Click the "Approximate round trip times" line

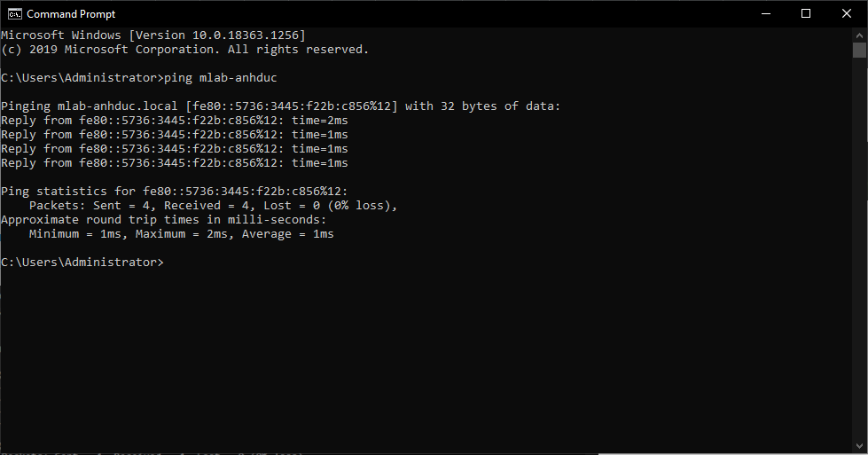[164, 219]
